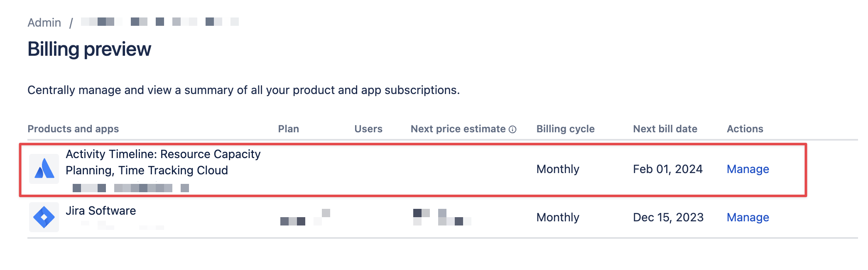Click the Next bill date column header
Image resolution: width=868 pixels, height=270 pixels.
pyautogui.click(x=665, y=129)
